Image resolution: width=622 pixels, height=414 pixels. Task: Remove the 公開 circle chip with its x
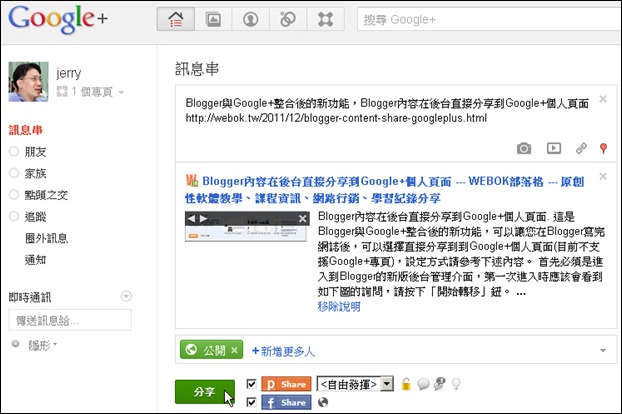click(234, 350)
